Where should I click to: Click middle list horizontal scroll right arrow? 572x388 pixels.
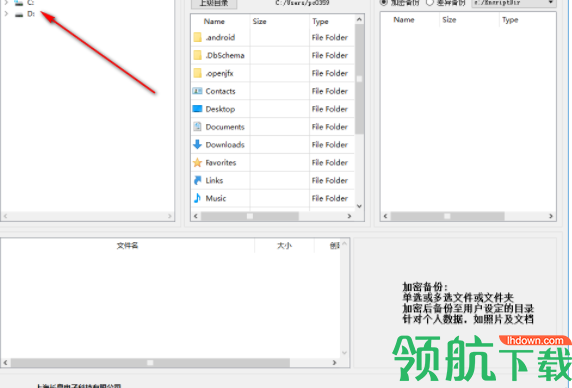(x=349, y=216)
